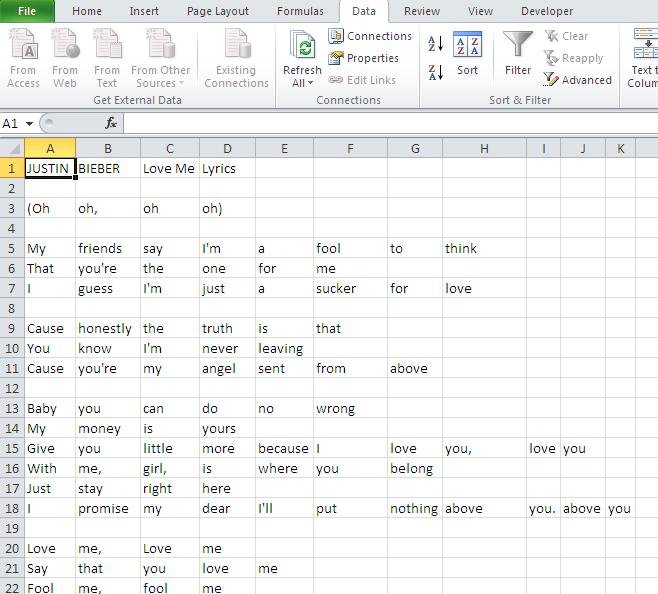Open the Advanced filter options

click(x=577, y=80)
